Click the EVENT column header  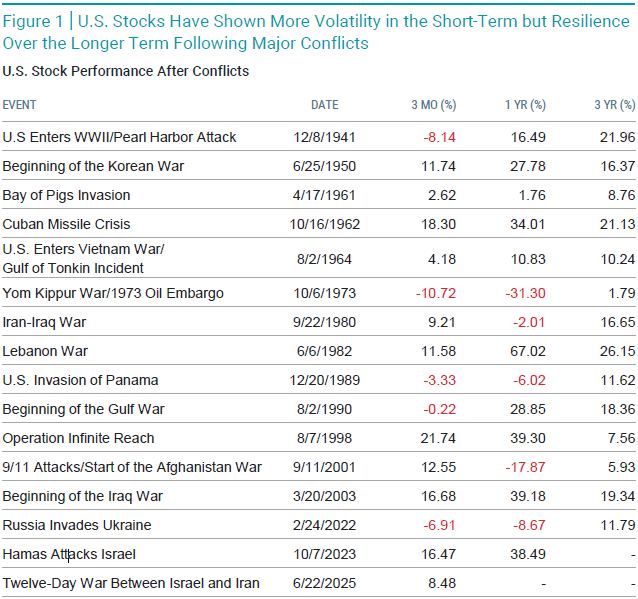(x=20, y=105)
